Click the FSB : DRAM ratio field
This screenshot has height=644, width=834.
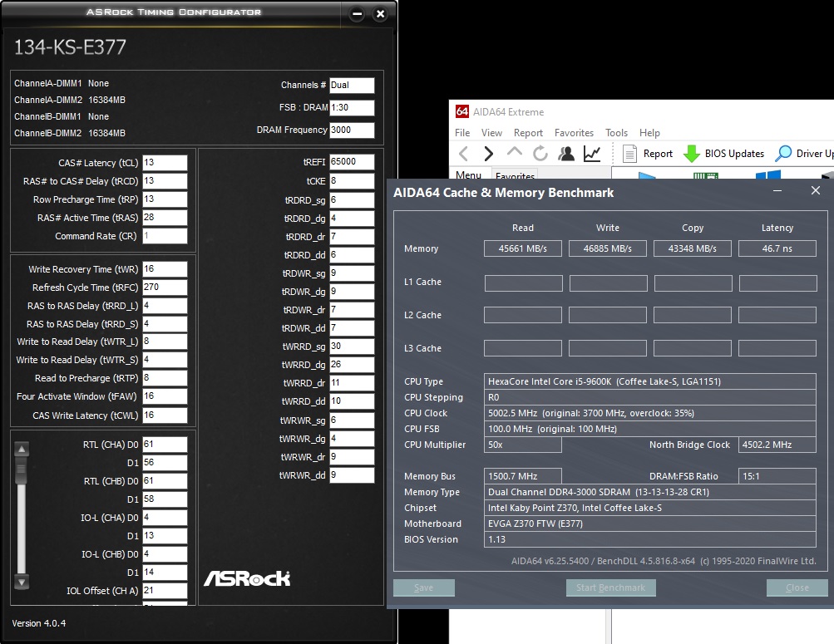click(352, 107)
